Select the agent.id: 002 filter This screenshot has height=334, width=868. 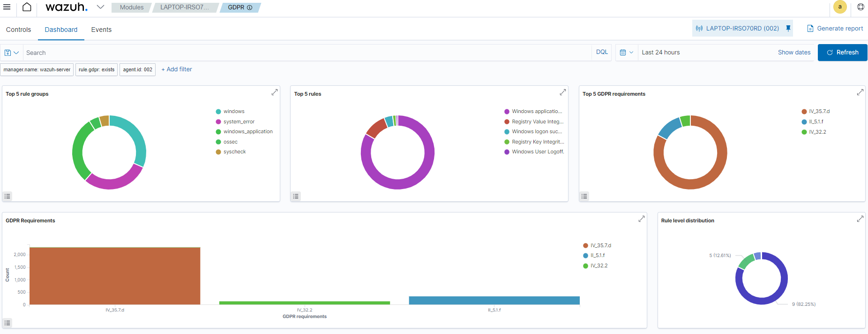(x=137, y=69)
